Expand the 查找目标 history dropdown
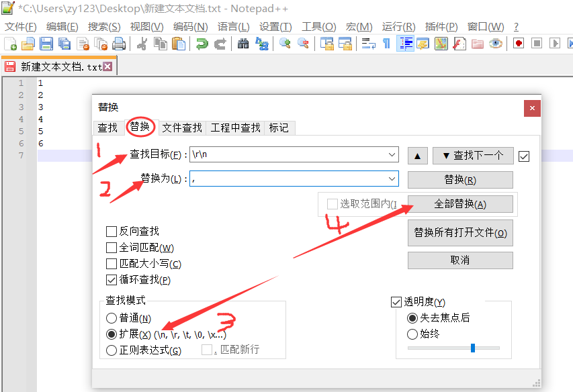The image size is (573, 392). click(x=392, y=155)
